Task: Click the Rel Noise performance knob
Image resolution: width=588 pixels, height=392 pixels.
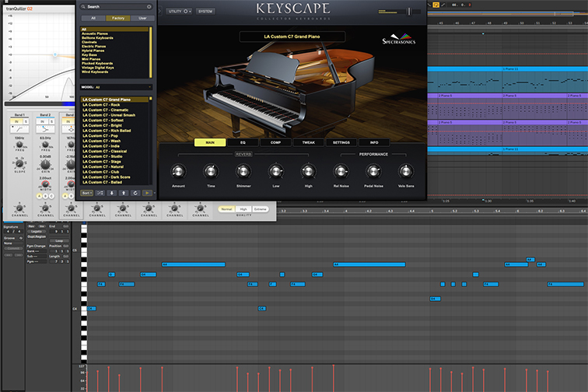Action: 341,171
